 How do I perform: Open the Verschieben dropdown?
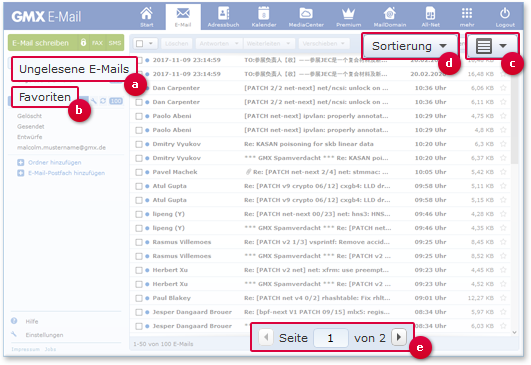pyautogui.click(x=324, y=43)
